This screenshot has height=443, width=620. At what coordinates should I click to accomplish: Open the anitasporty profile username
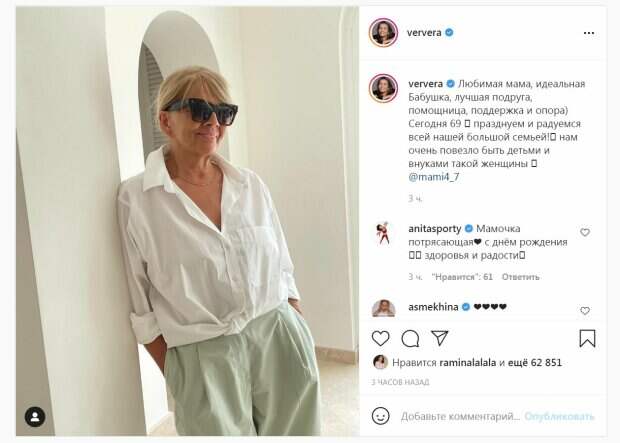[x=435, y=229]
